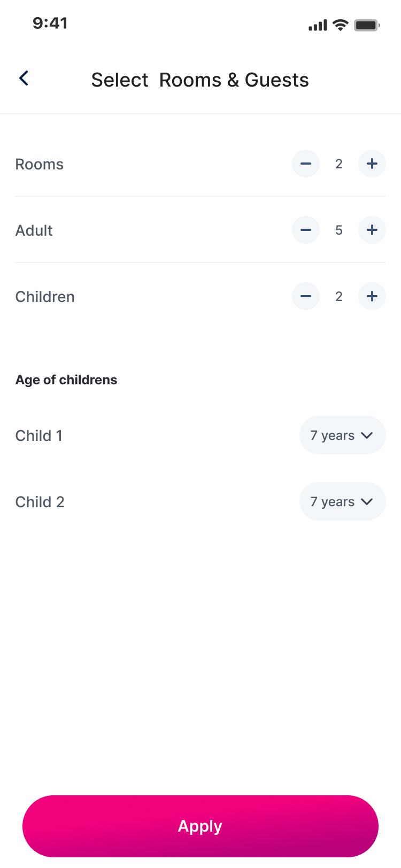This screenshot has width=401, height=868.
Task: Click the Children count value
Action: pyautogui.click(x=339, y=297)
